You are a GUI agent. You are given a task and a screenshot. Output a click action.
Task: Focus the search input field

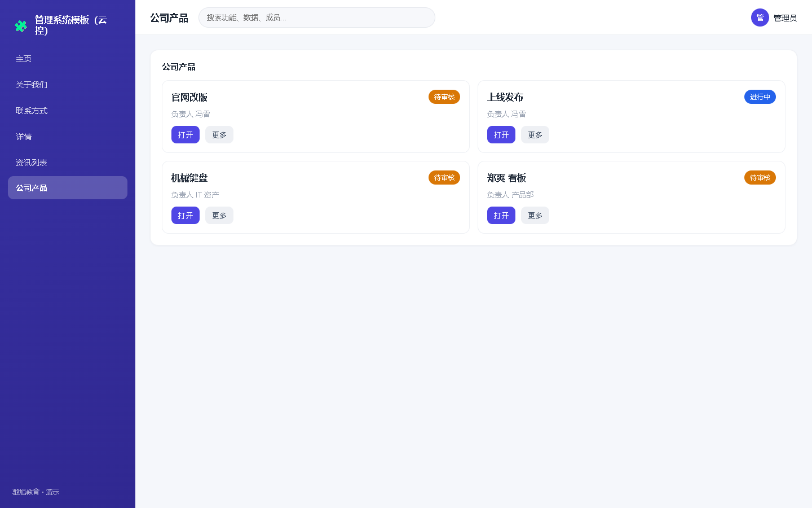click(317, 17)
